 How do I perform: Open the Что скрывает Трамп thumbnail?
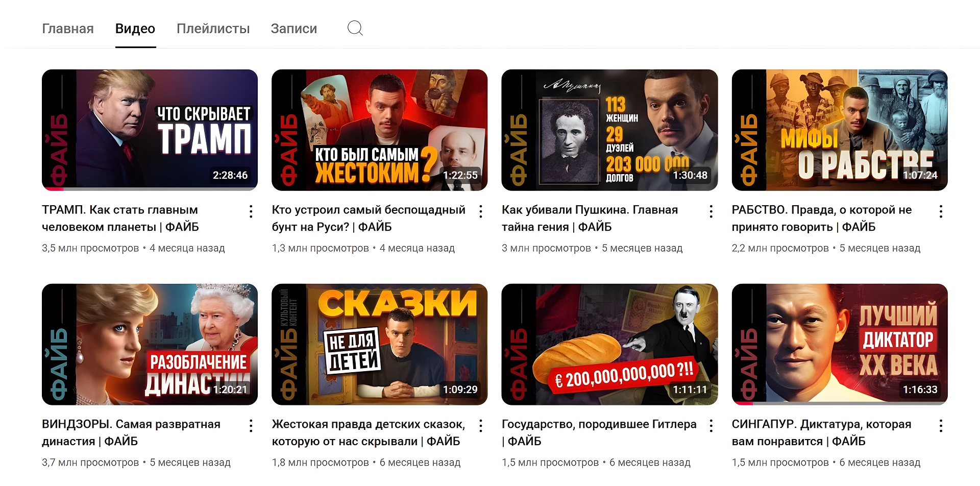(150, 130)
